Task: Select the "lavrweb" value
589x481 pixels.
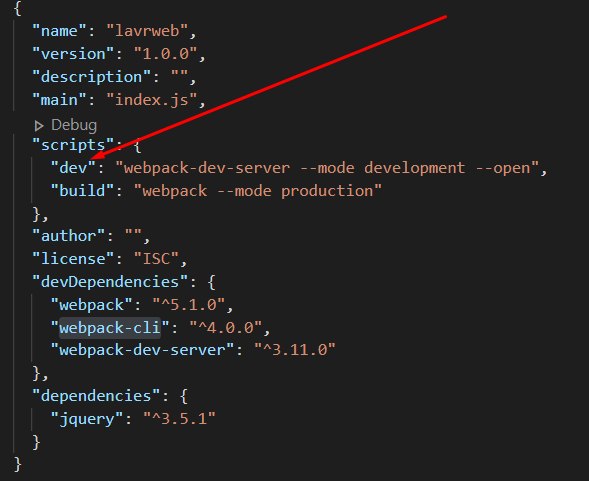Action: tap(147, 31)
